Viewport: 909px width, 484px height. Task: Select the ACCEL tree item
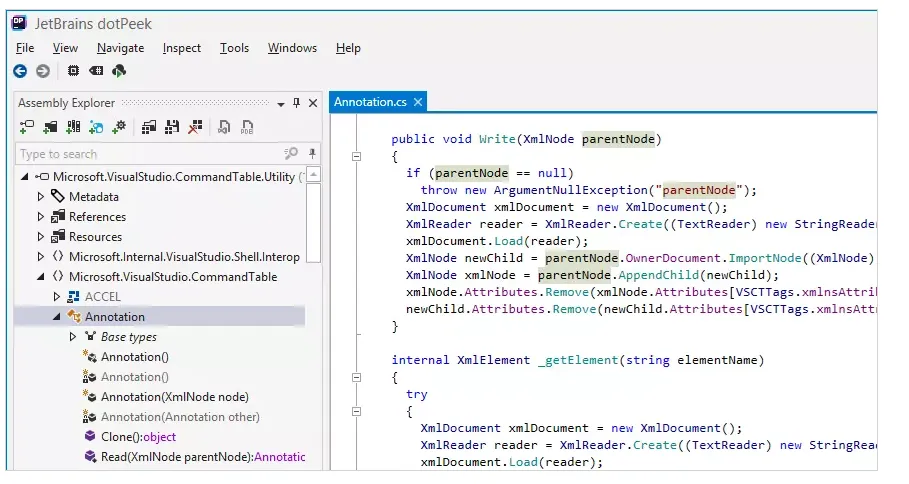point(103,297)
